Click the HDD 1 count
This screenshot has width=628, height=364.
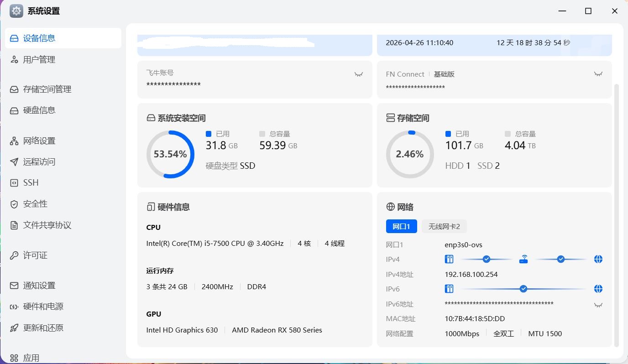tap(458, 166)
